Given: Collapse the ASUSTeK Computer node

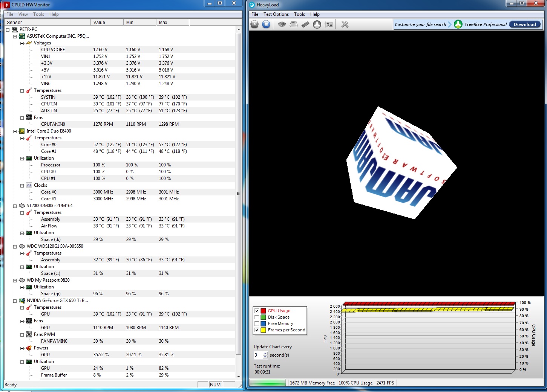Looking at the screenshot, I should click(15, 36).
